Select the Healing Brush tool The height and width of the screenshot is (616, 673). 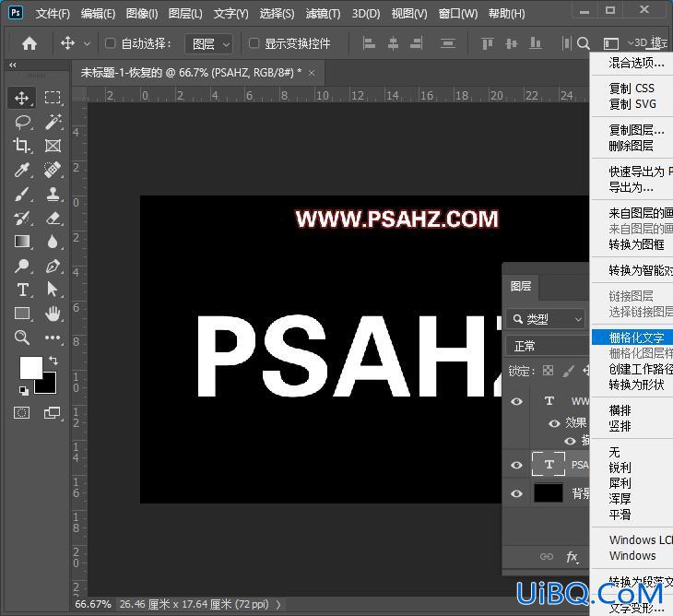(53, 170)
